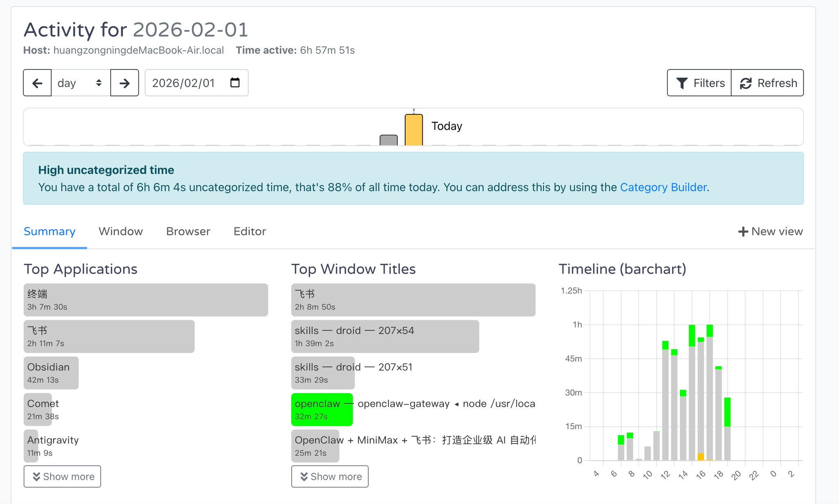Open the Category Builder link

663,187
